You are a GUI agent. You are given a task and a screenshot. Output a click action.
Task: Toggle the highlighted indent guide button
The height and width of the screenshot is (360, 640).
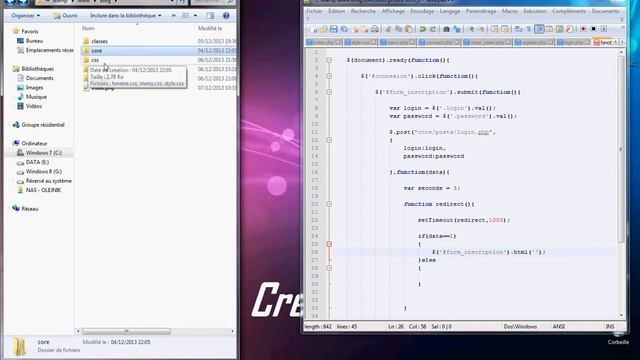(539, 29)
